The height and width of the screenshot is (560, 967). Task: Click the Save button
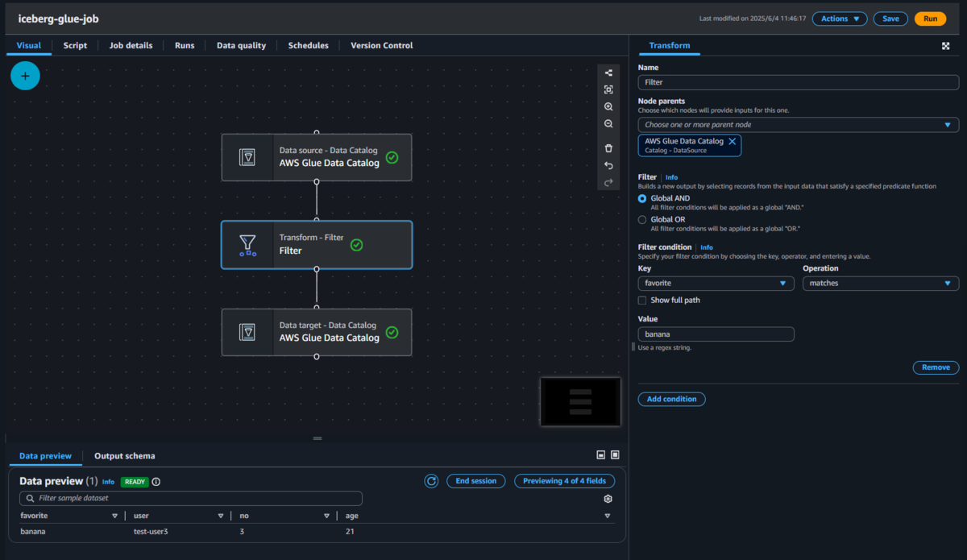pyautogui.click(x=890, y=19)
